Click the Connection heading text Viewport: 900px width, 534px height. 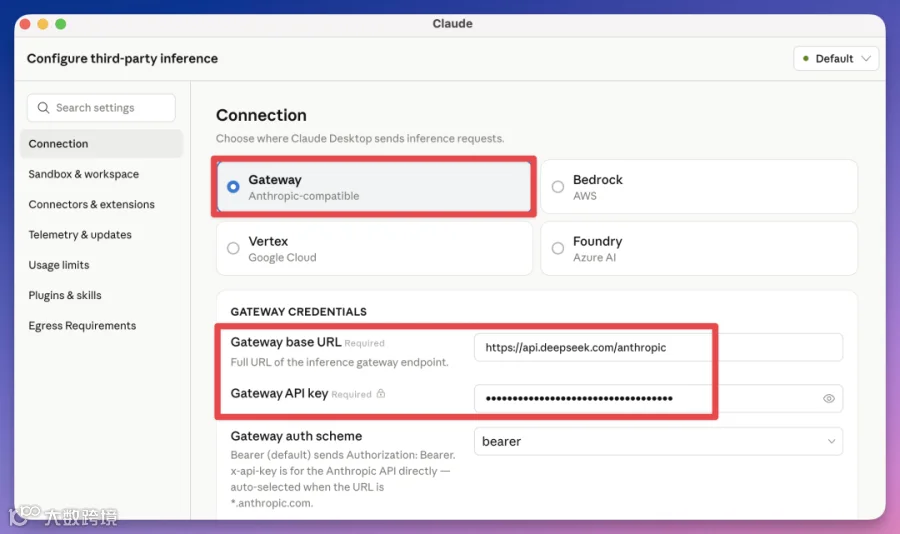[x=261, y=115]
